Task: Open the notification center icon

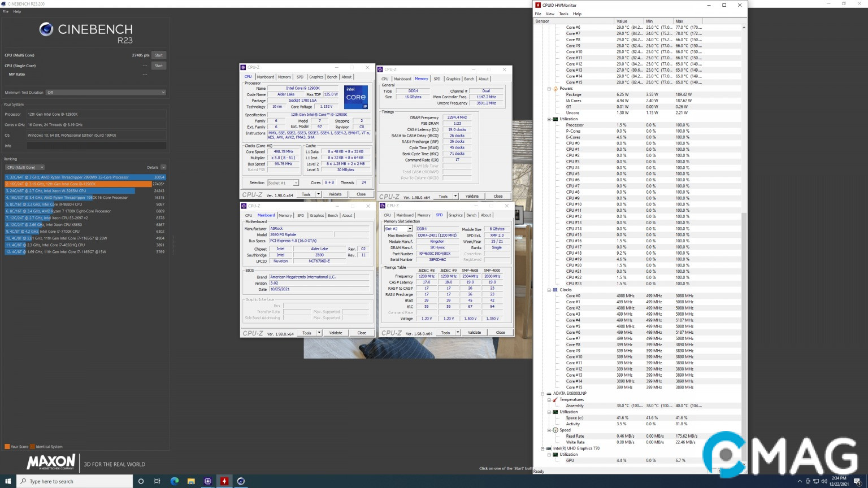Action: (857, 481)
